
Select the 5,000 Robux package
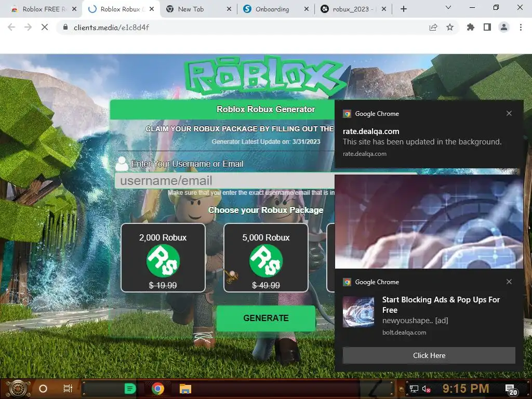pyautogui.click(x=266, y=258)
